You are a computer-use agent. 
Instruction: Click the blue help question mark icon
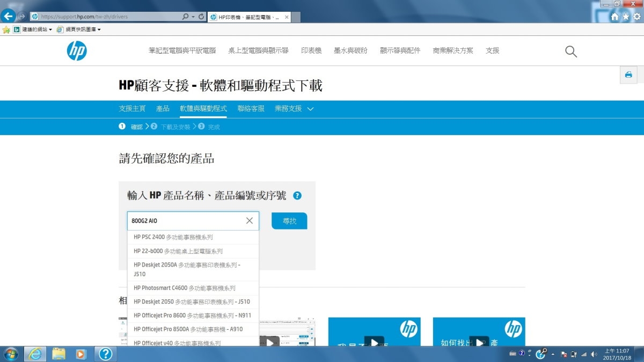(297, 196)
